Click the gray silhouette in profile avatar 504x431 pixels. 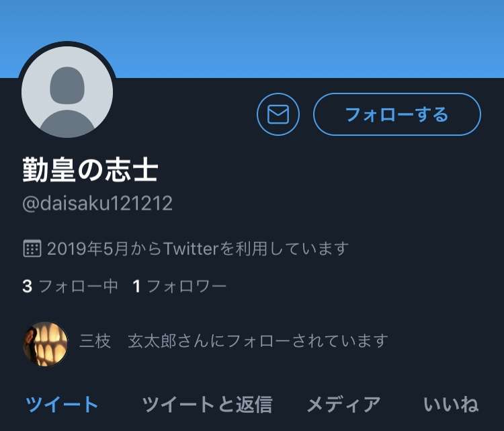tap(67, 102)
